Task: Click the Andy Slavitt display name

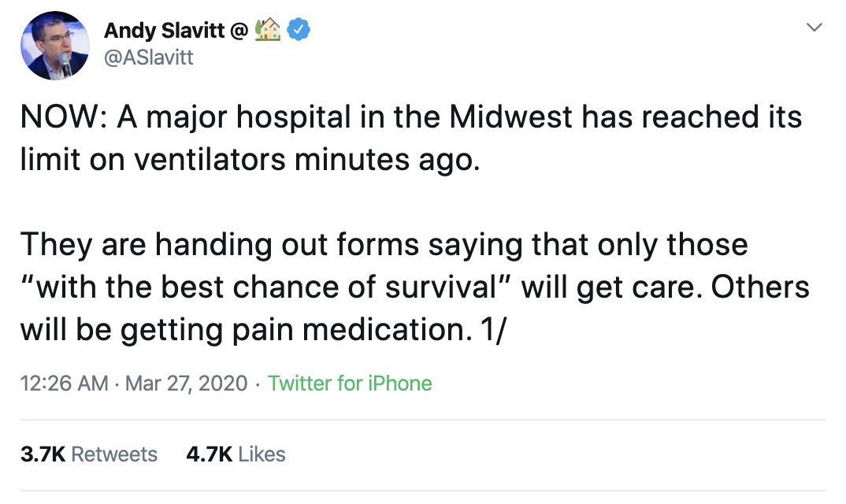Action: click(x=162, y=31)
